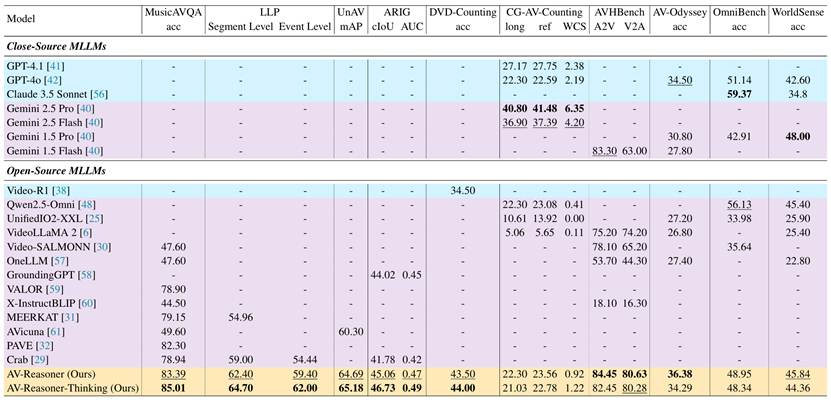The height and width of the screenshot is (402, 831).
Task: Select OneLLM's WorldSense score 22.80
Action: (x=800, y=261)
